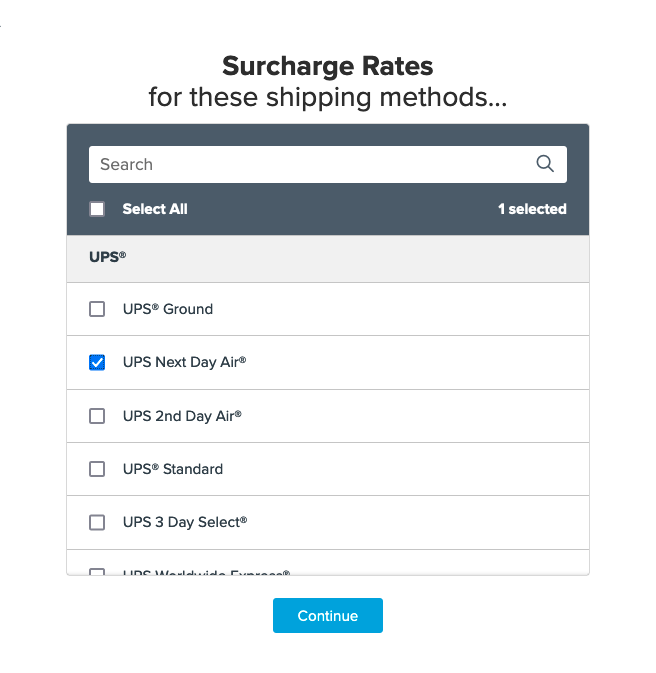Click the search magnifier icon
Viewport: 656px width, 673px height.
coord(545,164)
